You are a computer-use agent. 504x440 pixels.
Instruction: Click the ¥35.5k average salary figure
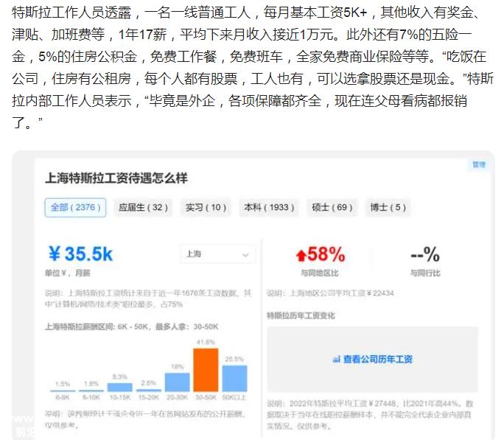coord(80,254)
